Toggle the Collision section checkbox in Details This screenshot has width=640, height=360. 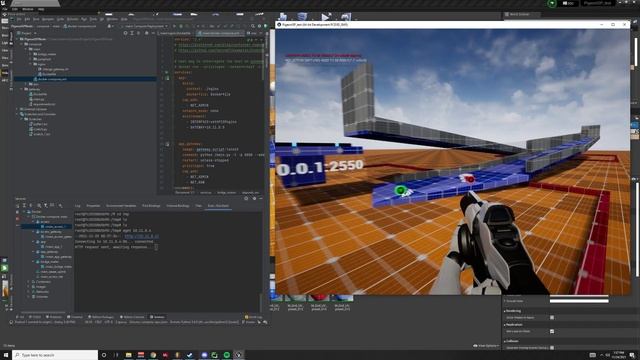click(552, 348)
